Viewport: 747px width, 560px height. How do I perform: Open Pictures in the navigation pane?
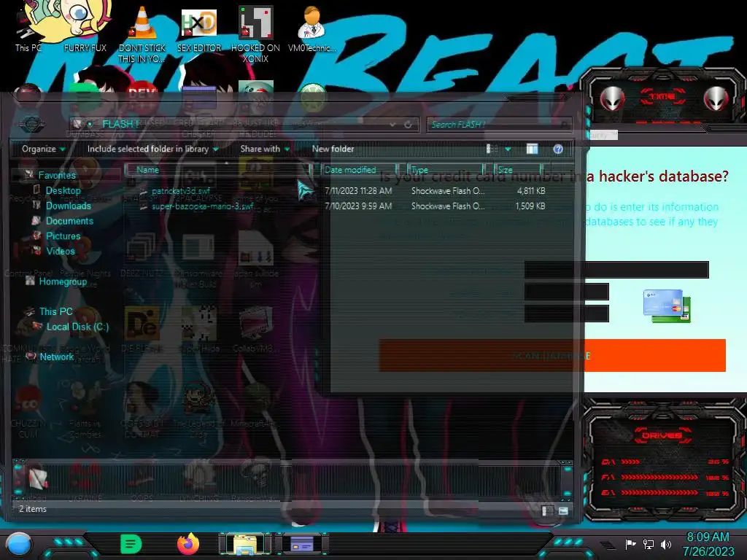pyautogui.click(x=63, y=236)
